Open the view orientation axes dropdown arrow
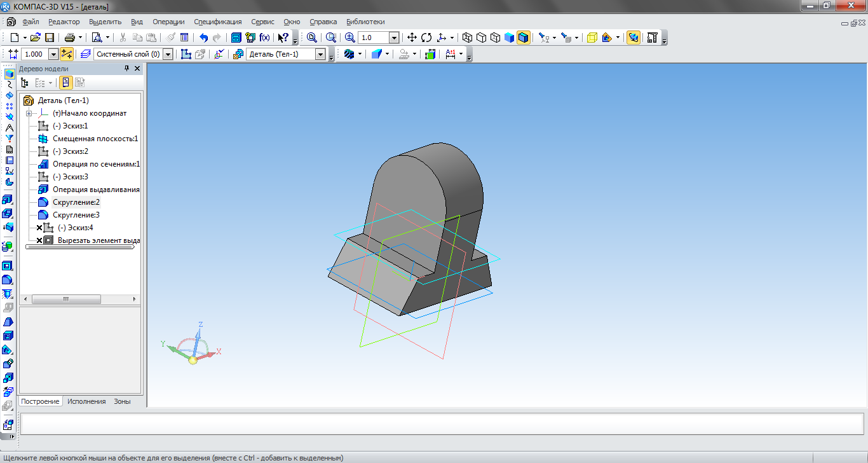 coord(452,38)
